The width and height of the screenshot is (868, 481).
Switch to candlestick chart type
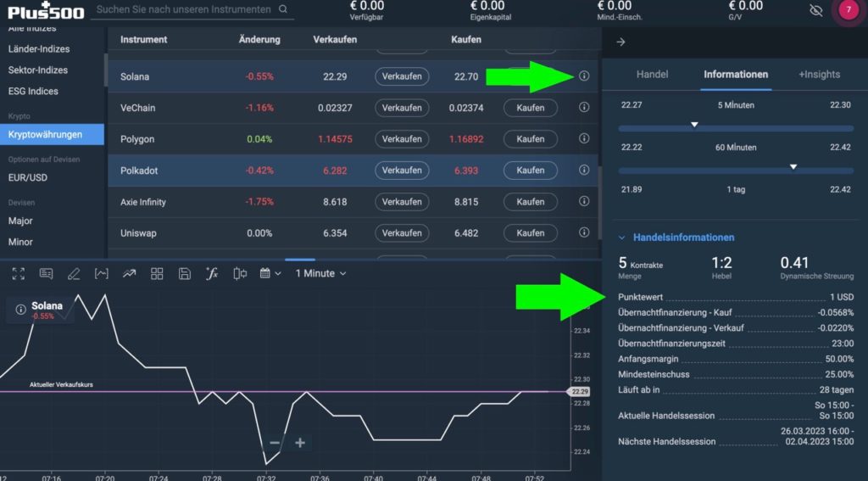pos(240,273)
